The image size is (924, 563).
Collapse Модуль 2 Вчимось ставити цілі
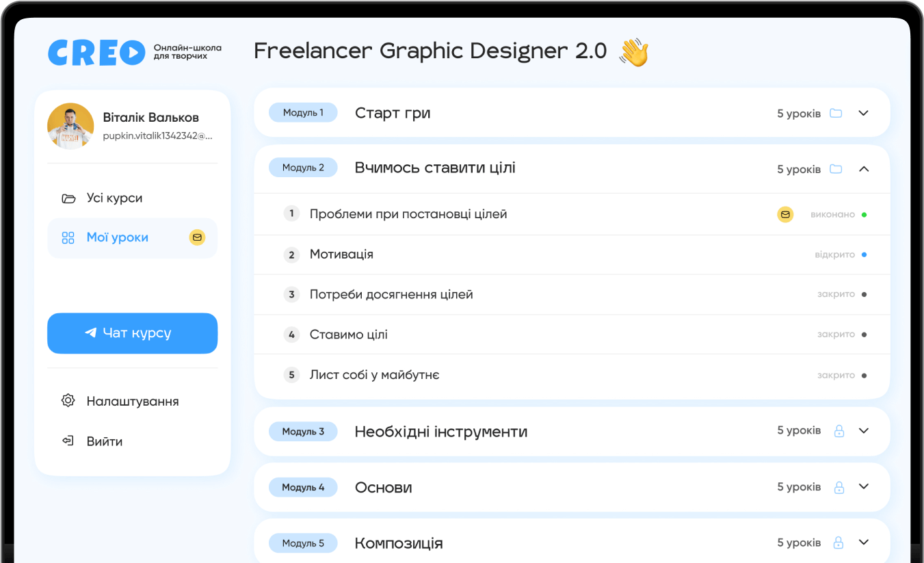click(x=863, y=169)
